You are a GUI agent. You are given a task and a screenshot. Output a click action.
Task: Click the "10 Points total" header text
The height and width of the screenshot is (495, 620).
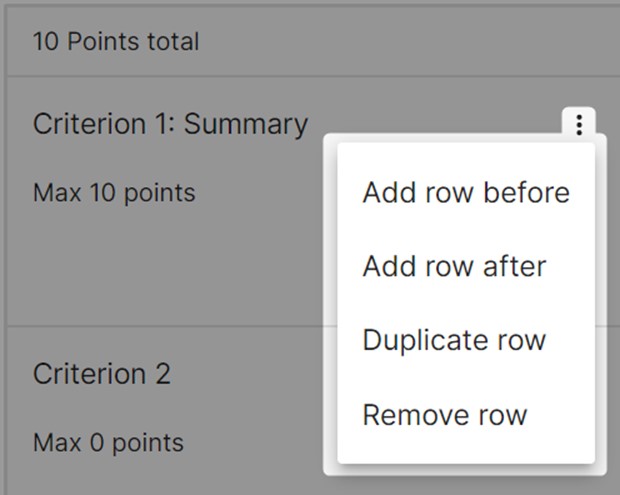(116, 42)
